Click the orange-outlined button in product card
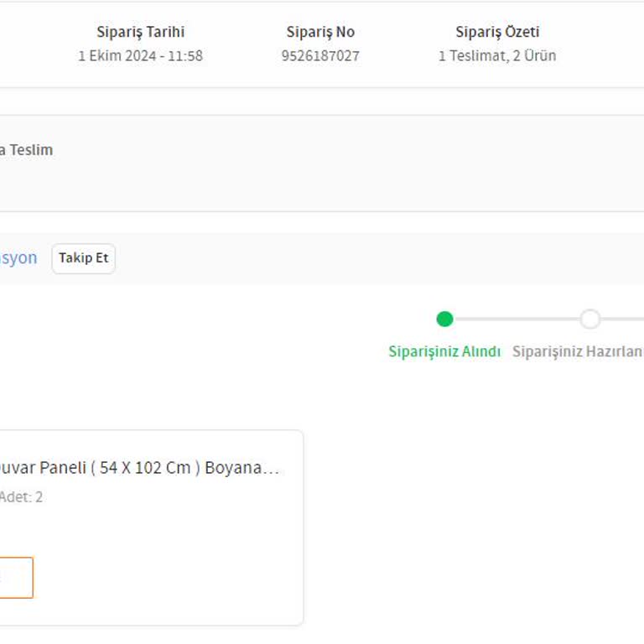The width and height of the screenshot is (644, 644). pyautogui.click(x=15, y=578)
